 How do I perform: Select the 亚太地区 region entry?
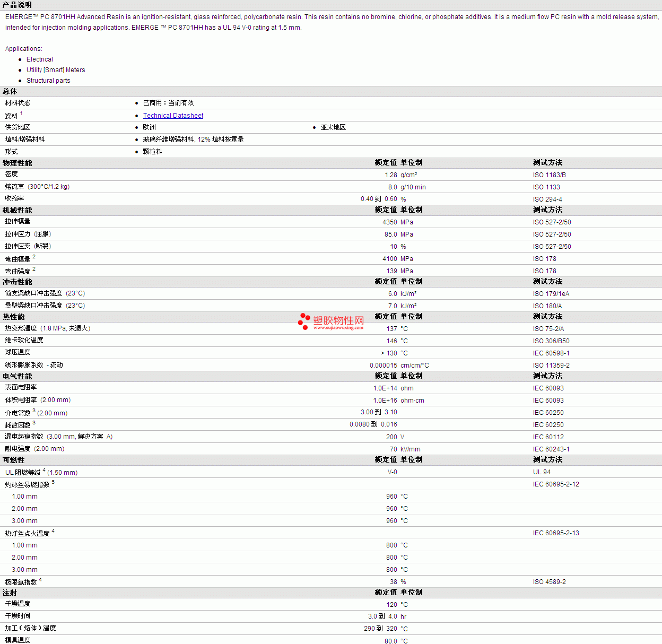(x=333, y=127)
